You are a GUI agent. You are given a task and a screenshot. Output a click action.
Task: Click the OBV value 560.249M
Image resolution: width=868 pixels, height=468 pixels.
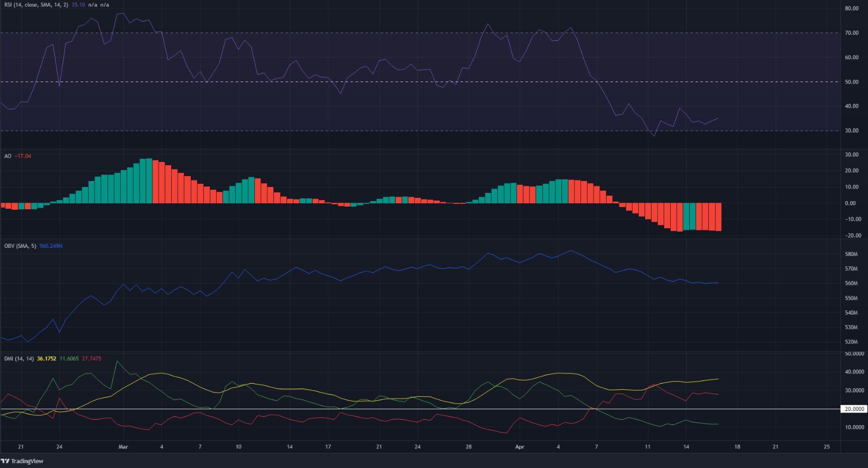pos(51,246)
